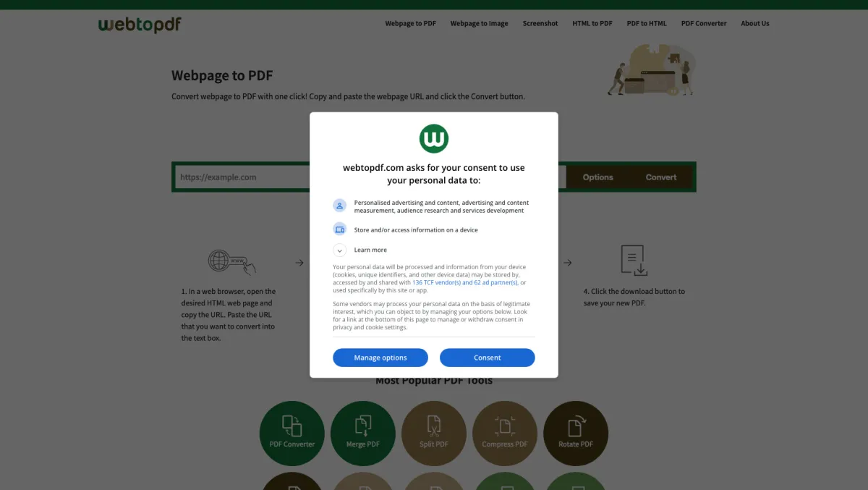Image resolution: width=868 pixels, height=490 pixels.
Task: Open the Split PDF tool circle
Action: click(433, 433)
